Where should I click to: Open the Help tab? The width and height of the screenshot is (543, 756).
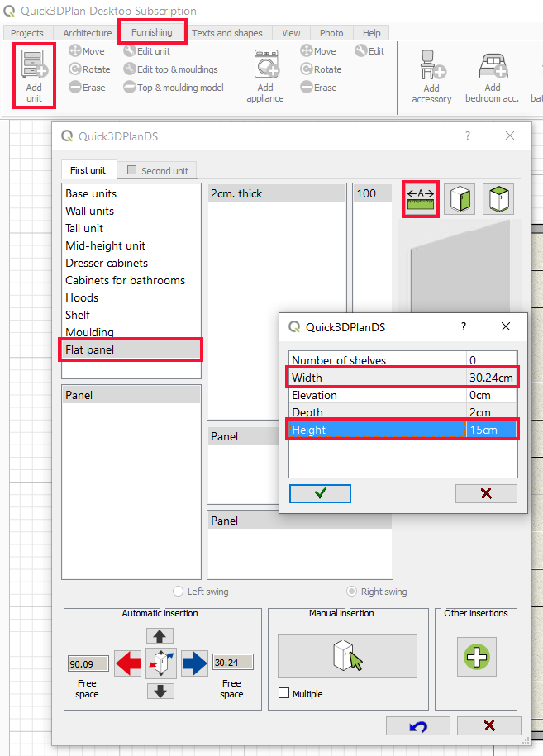tap(371, 33)
